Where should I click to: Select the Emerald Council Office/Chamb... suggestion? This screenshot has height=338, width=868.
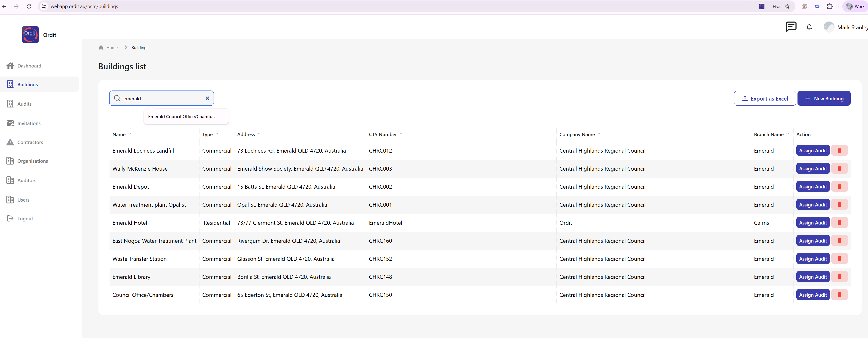coord(181,117)
